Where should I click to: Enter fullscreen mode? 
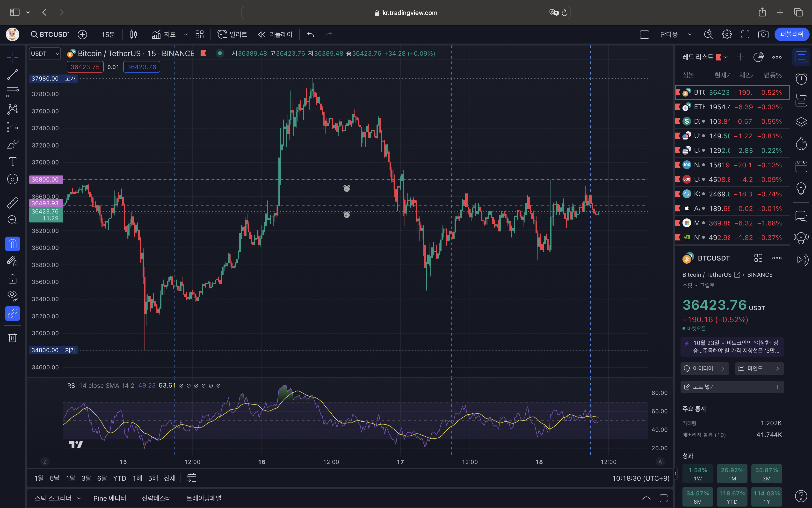[745, 34]
